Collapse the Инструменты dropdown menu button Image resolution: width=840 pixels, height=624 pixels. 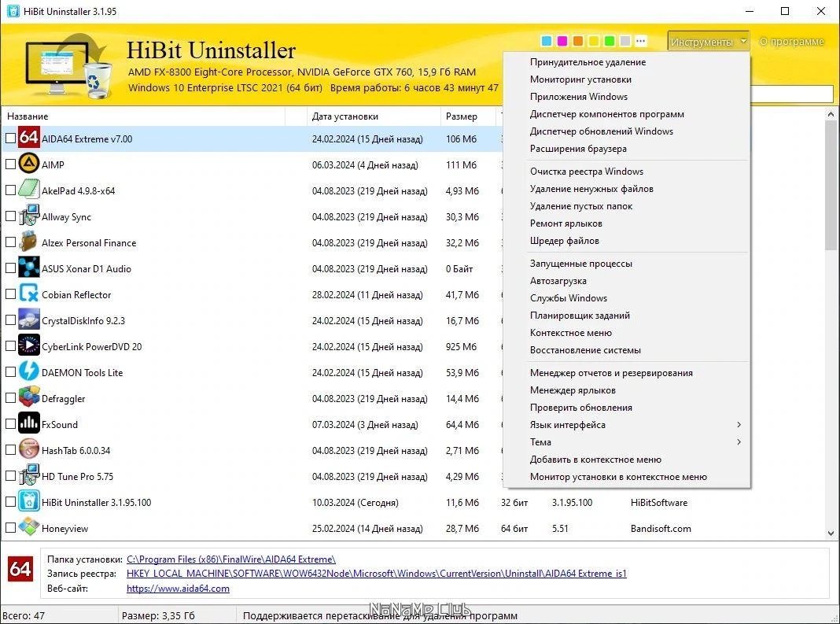(708, 41)
